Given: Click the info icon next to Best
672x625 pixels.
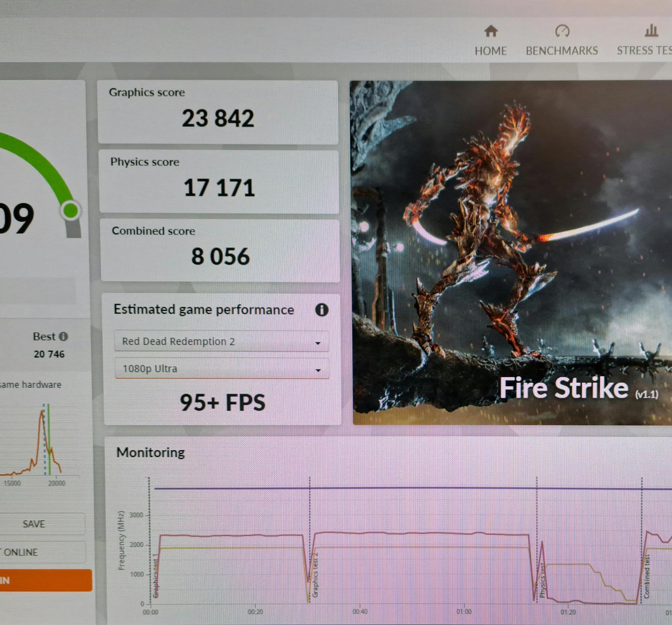Looking at the screenshot, I should click(63, 336).
